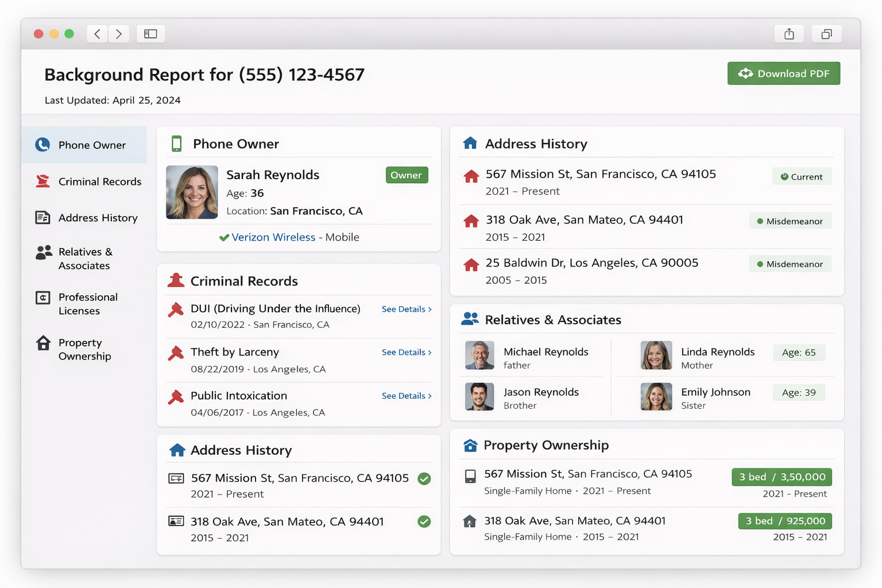Click the blue house icon in the right Address History header

pyautogui.click(x=470, y=143)
